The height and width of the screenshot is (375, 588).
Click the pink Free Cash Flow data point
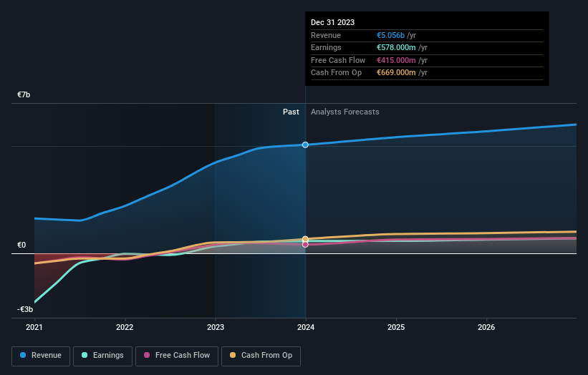[x=305, y=244]
